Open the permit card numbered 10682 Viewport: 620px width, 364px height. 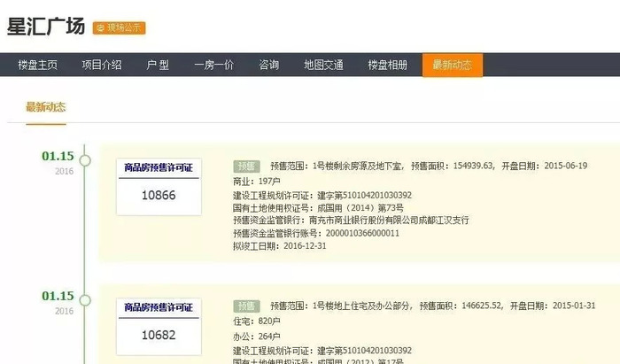coord(159,327)
